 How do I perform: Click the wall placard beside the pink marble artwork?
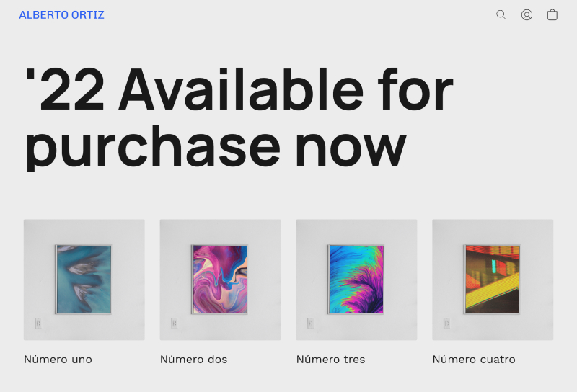174,324
